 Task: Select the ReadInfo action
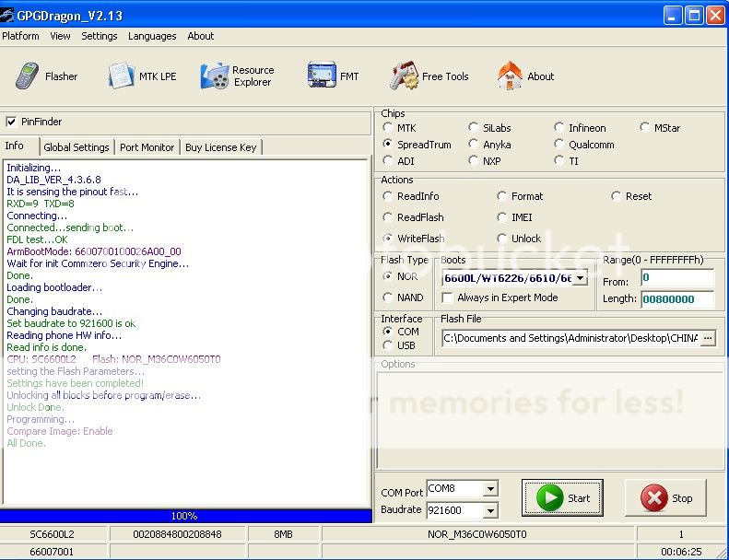387,196
